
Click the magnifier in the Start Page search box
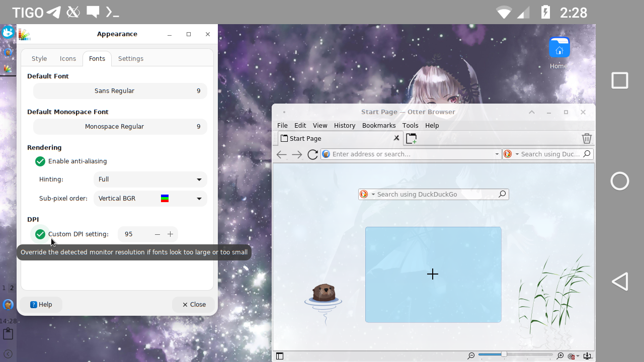click(502, 194)
